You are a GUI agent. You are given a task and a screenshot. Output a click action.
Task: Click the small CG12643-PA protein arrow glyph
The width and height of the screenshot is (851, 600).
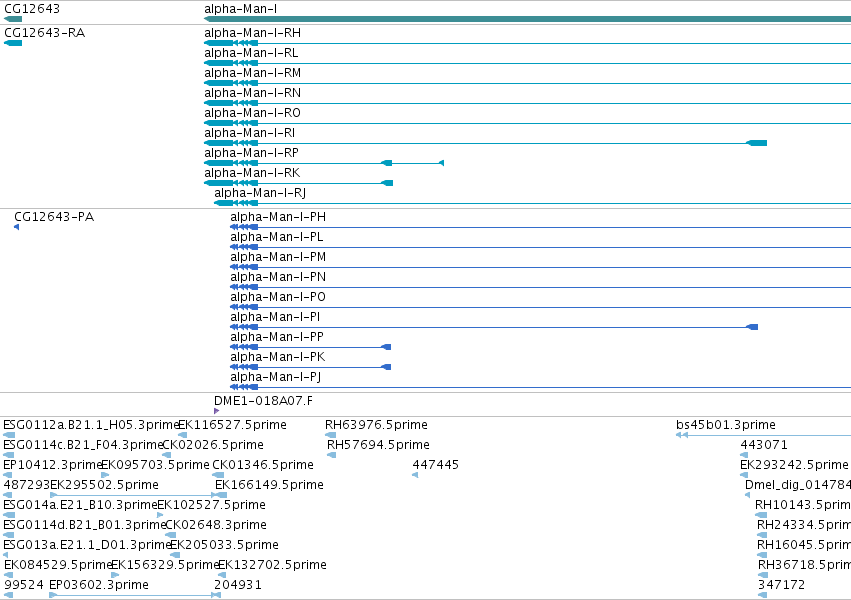(17, 227)
